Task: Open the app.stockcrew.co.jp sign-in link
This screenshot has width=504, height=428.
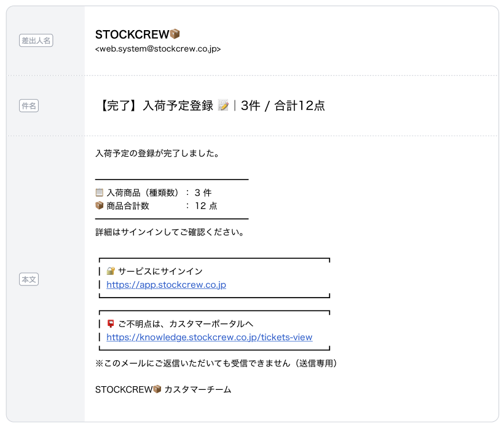Action: coord(166,285)
